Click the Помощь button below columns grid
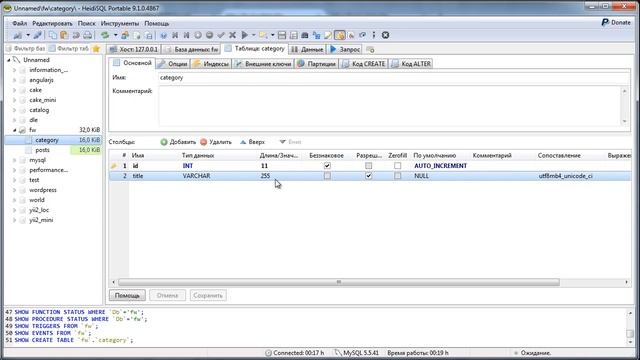The image size is (640, 360). pos(127,295)
